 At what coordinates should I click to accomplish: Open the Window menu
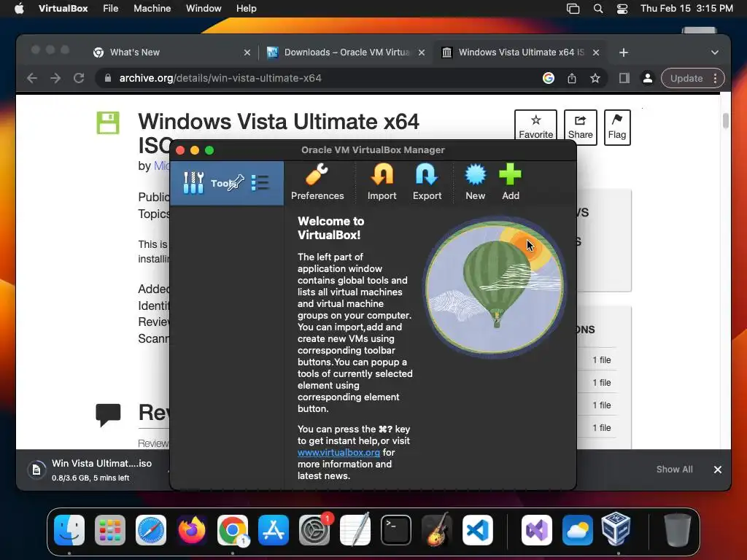204,9
